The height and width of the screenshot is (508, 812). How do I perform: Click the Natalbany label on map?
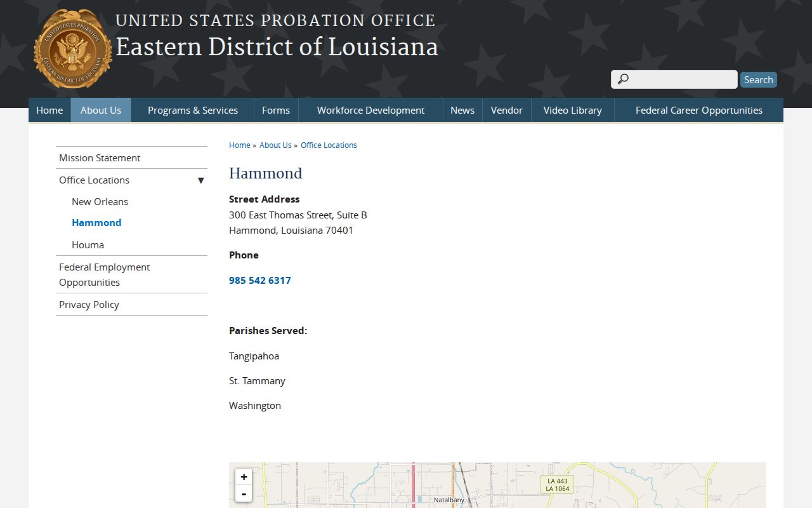click(449, 500)
